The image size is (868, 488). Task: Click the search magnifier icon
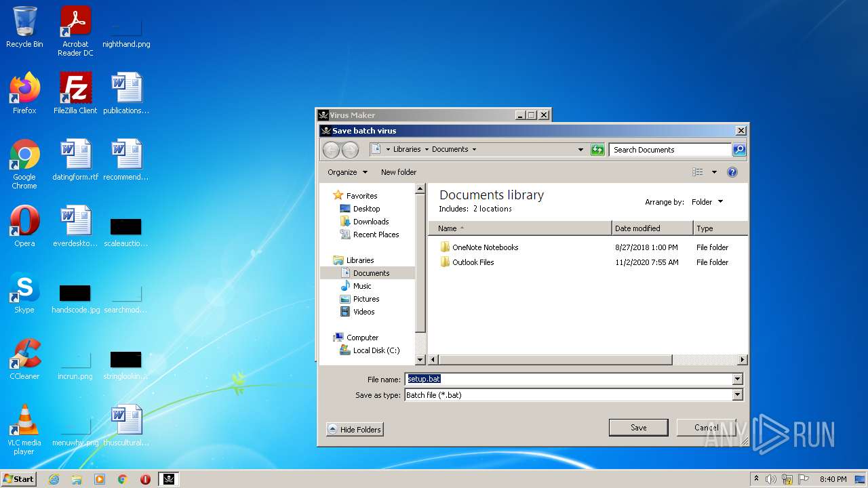739,150
